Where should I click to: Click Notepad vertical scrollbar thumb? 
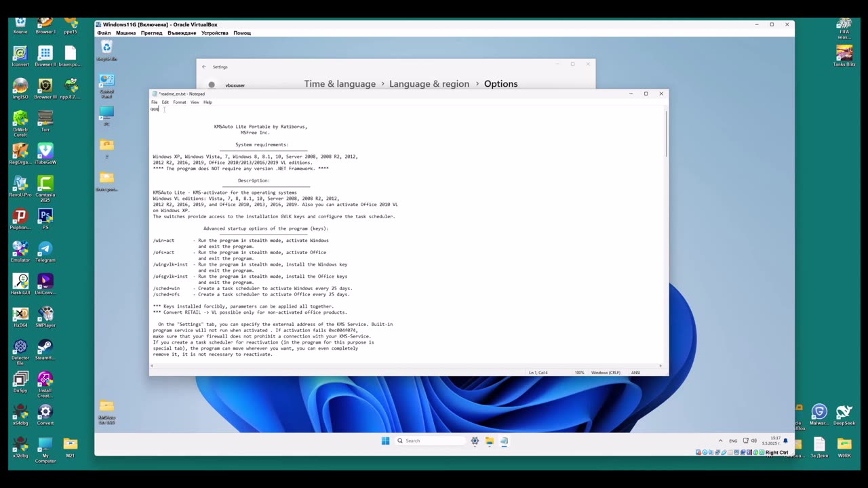click(666, 134)
